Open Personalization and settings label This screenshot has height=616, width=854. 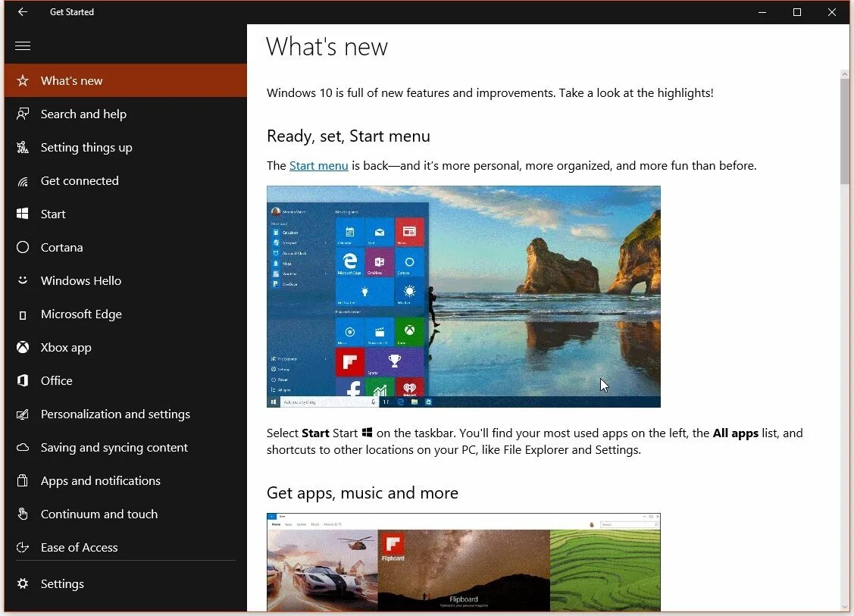[x=115, y=414]
